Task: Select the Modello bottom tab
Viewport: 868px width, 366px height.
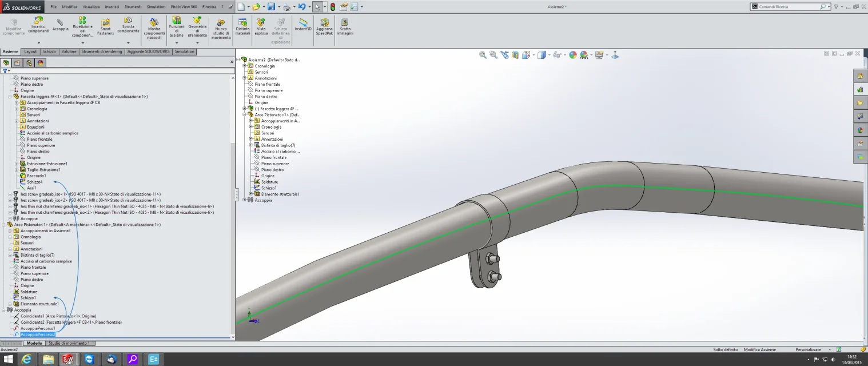Action: [x=34, y=343]
